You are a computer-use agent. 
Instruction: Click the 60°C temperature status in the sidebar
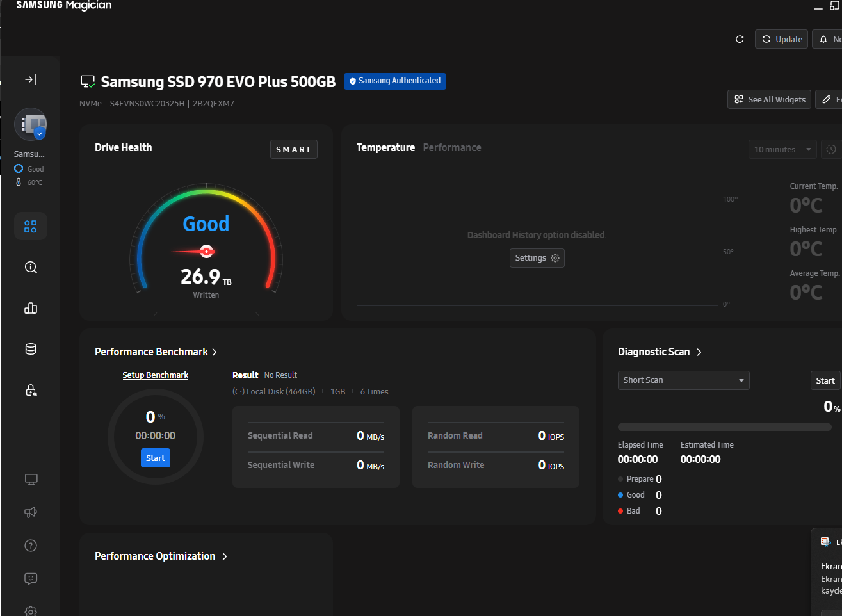coord(29,182)
